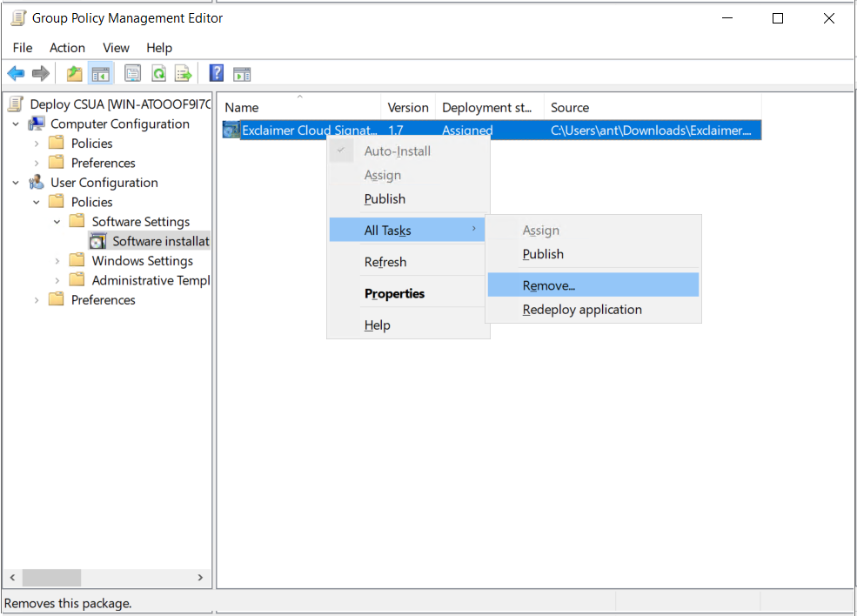This screenshot has width=857, height=616.
Task: Click the tree pane horizontal scrollbar right arrow
Action: pos(200,578)
